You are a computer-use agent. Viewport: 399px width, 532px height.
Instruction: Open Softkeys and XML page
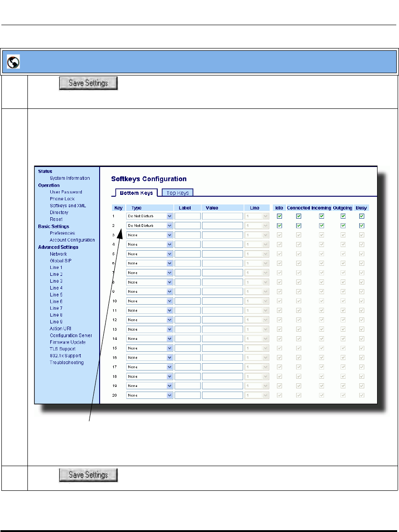click(x=68, y=205)
